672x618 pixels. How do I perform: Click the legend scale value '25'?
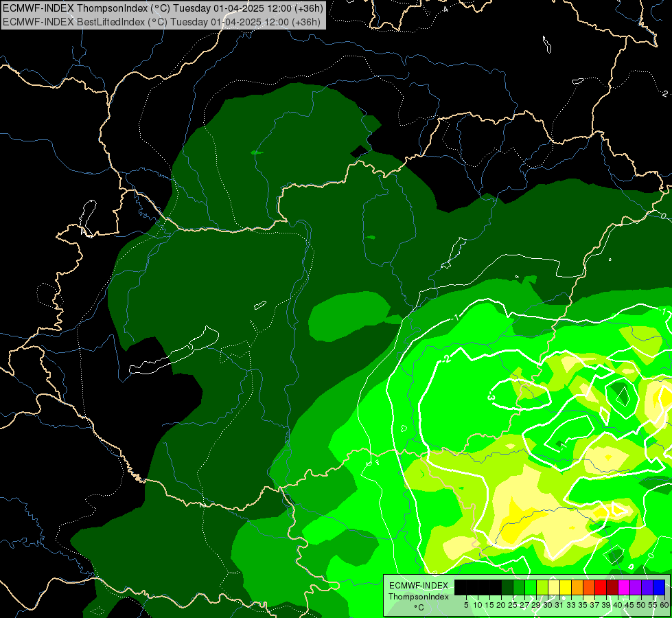513,605
